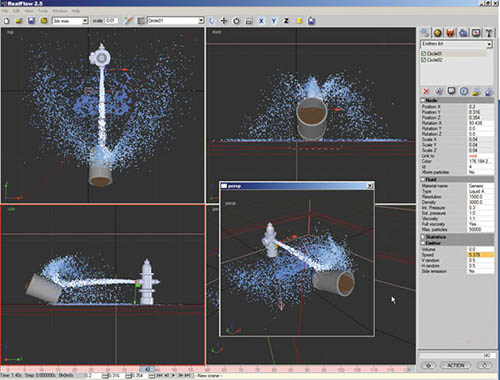The height and width of the screenshot is (380, 500).
Task: Click the highlighted Speed value field
Action: 480,255
